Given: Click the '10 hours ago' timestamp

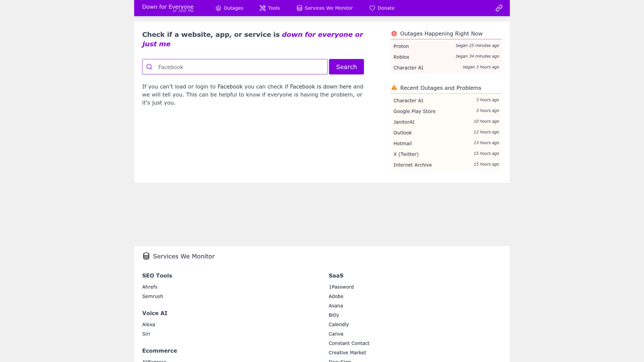Looking at the screenshot, I should coord(486,121).
